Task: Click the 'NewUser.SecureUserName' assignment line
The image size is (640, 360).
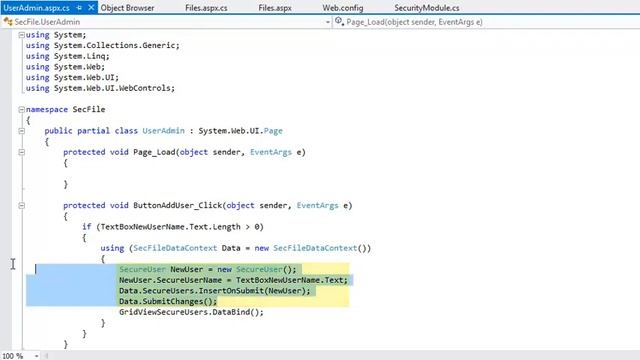Action: point(233,280)
